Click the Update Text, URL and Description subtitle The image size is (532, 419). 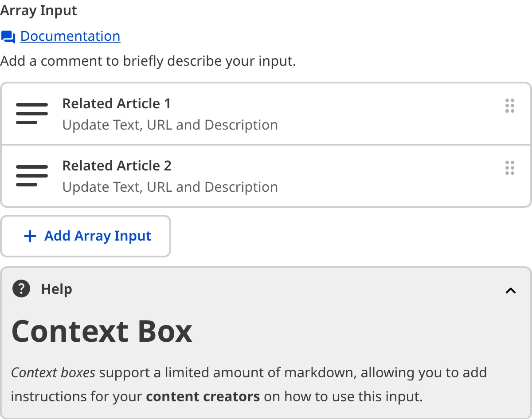tap(170, 125)
